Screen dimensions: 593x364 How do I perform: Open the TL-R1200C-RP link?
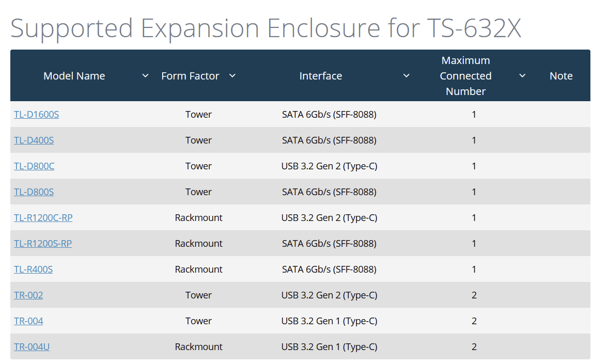point(43,218)
